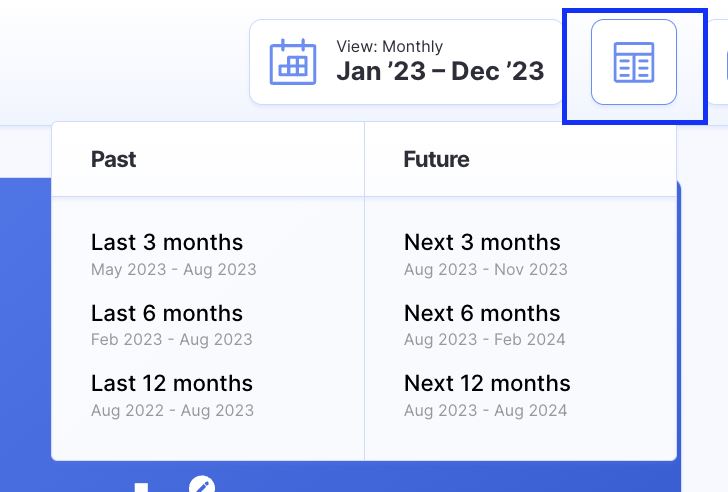This screenshot has height=492, width=728.
Task: Click the calendar icon beside View: Monthly
Action: pos(293,62)
